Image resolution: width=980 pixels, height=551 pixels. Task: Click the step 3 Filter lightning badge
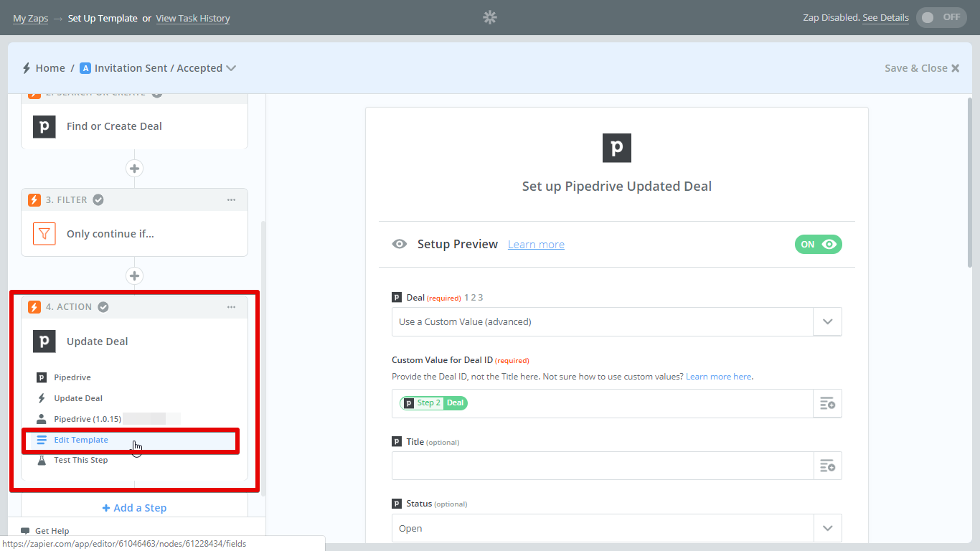click(34, 200)
